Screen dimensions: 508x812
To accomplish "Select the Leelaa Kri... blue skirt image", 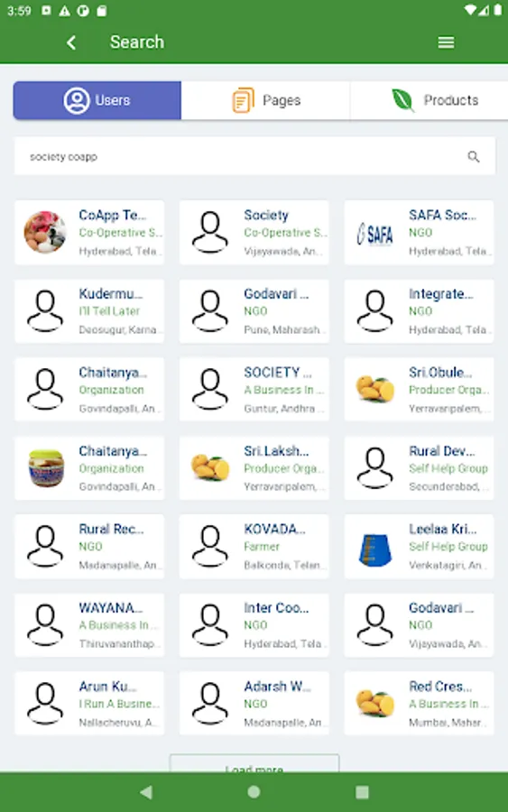I will click(375, 549).
